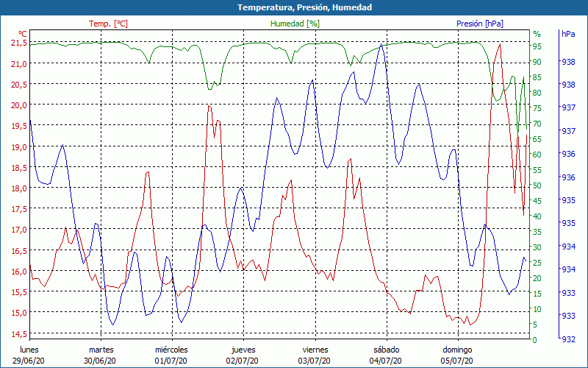This screenshot has height=368, width=588.
Task: Click the "15,0" temperature axis value
Action: pyautogui.click(x=19, y=312)
